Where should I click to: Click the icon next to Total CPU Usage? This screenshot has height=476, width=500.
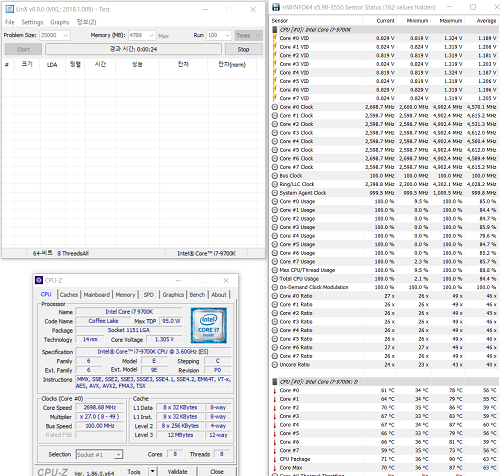(x=275, y=279)
